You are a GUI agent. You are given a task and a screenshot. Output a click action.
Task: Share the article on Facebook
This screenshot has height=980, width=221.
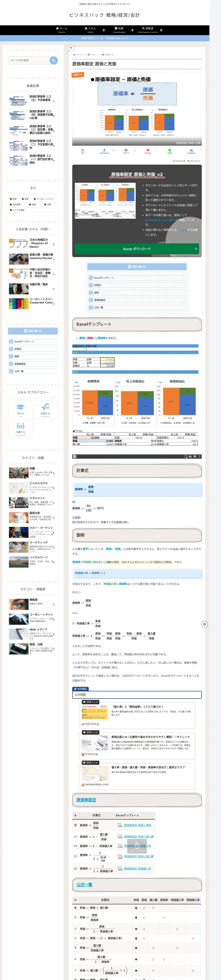(104, 151)
